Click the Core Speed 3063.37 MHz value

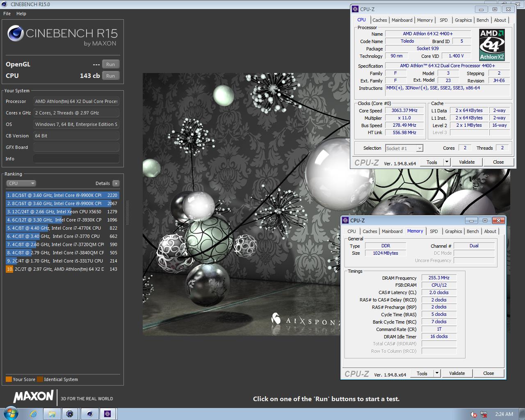404,111
